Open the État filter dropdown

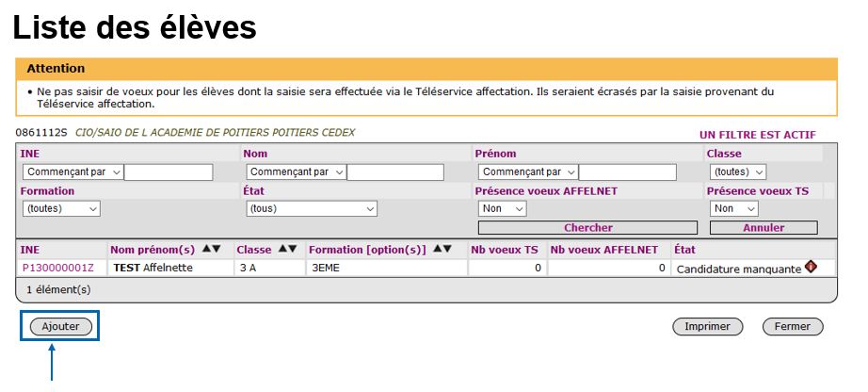[311, 209]
